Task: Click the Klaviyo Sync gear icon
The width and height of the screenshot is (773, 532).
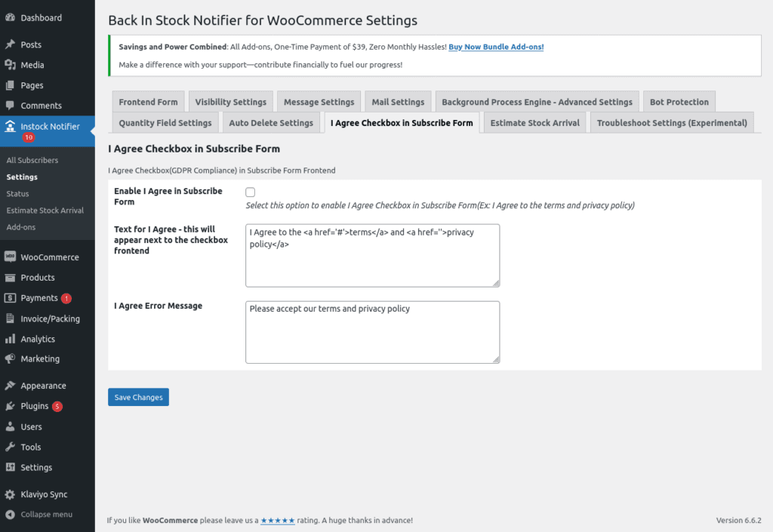Action: tap(10, 494)
